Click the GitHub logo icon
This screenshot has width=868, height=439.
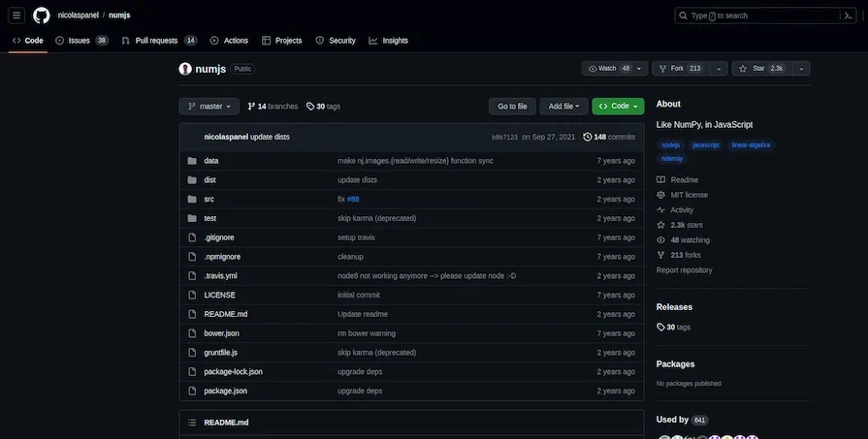click(42, 16)
